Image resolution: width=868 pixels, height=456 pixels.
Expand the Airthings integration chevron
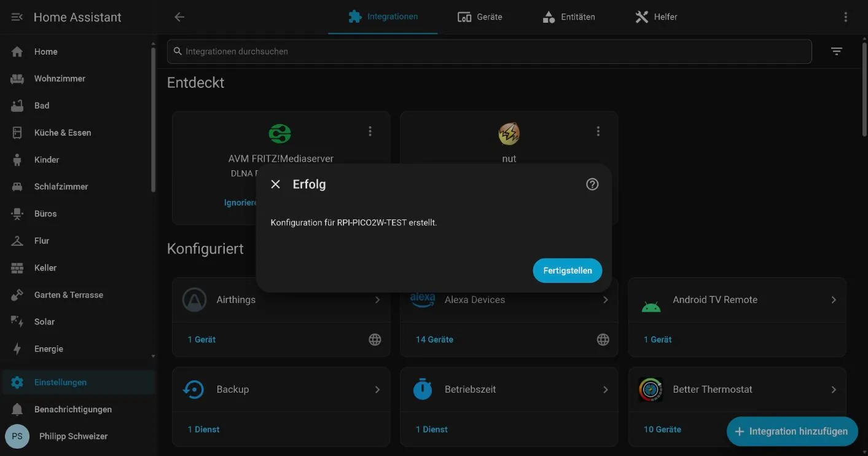(377, 300)
